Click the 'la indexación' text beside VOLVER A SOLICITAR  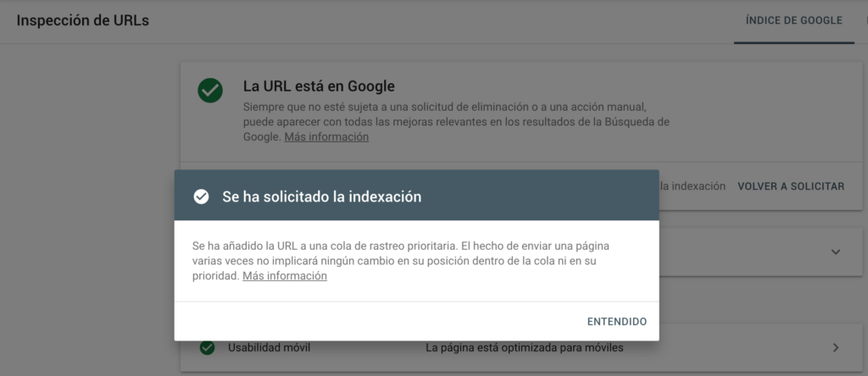pyautogui.click(x=693, y=186)
